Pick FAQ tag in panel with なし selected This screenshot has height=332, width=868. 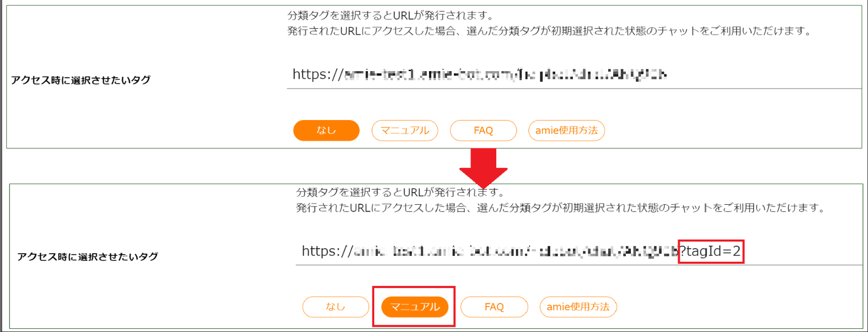(483, 130)
